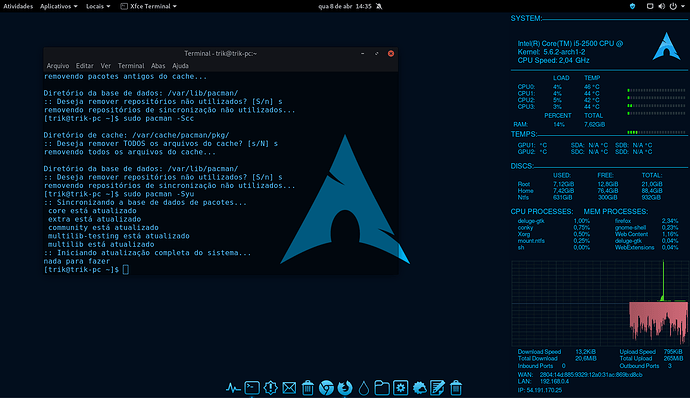Click the terminal cursor at the last prompt
The width and height of the screenshot is (690, 398).
pyautogui.click(x=126, y=269)
